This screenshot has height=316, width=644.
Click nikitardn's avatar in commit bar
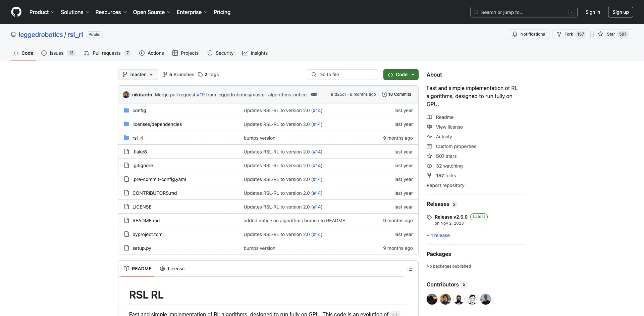coord(126,95)
